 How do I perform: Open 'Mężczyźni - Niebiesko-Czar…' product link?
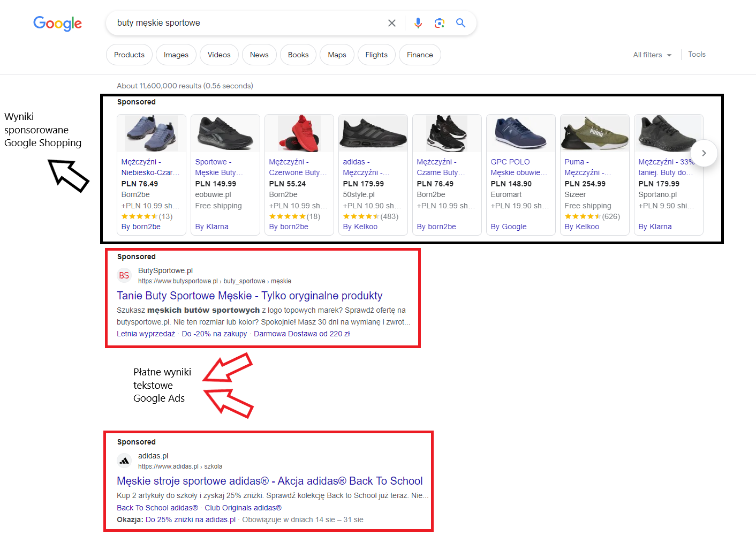150,167
